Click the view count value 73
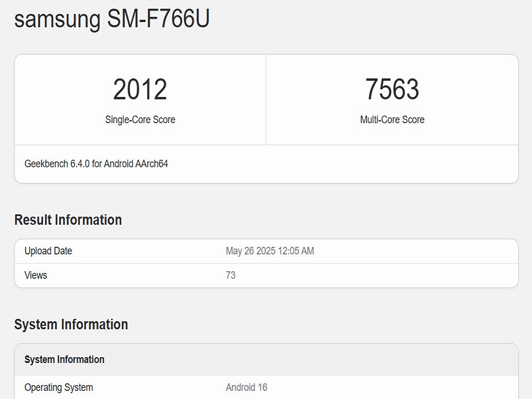Screen dimensions: 532x399 (231, 275)
